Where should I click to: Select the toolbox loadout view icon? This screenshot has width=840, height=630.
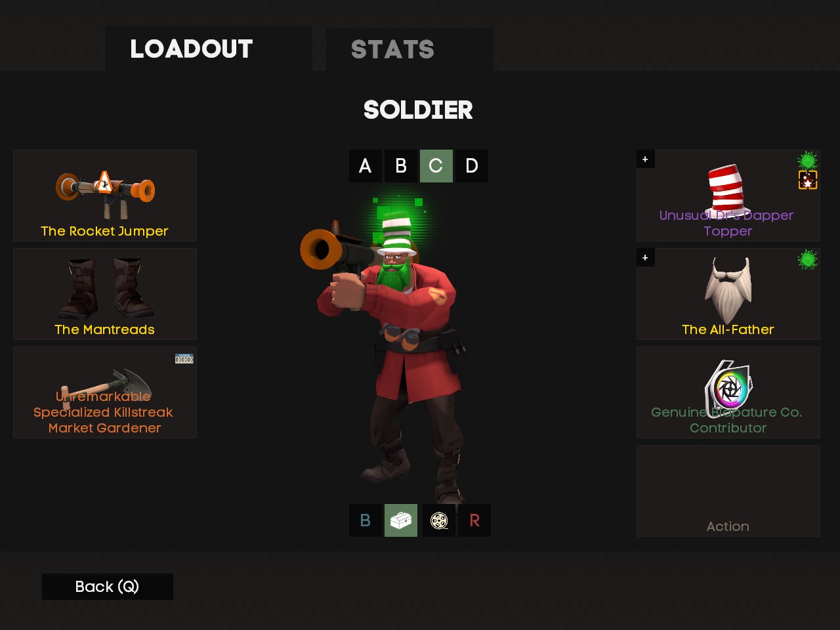(x=401, y=520)
